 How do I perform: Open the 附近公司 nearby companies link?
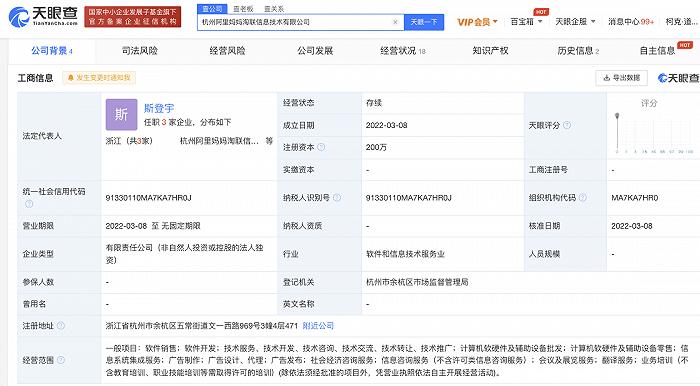318,326
